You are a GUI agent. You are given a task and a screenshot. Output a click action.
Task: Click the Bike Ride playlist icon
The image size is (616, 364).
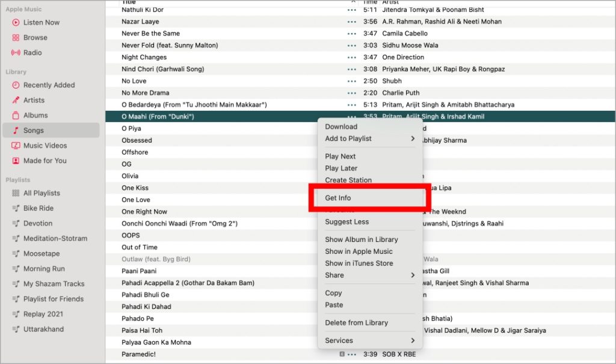(16, 208)
